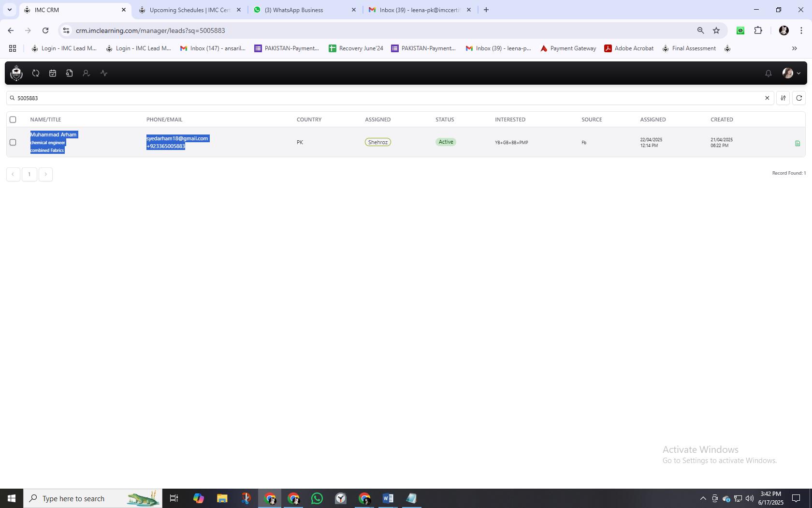The image size is (812, 508).
Task: Open the Final Assessment bookmark
Action: tap(689, 48)
